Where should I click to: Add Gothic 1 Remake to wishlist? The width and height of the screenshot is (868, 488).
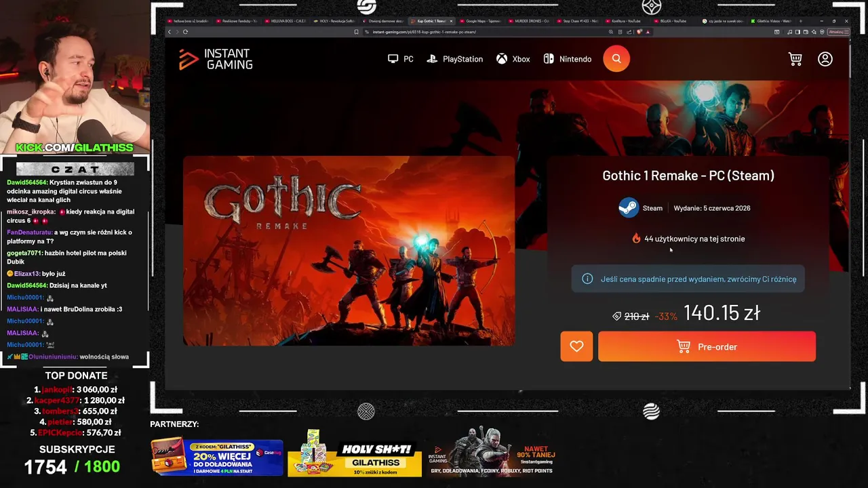pyautogui.click(x=576, y=346)
